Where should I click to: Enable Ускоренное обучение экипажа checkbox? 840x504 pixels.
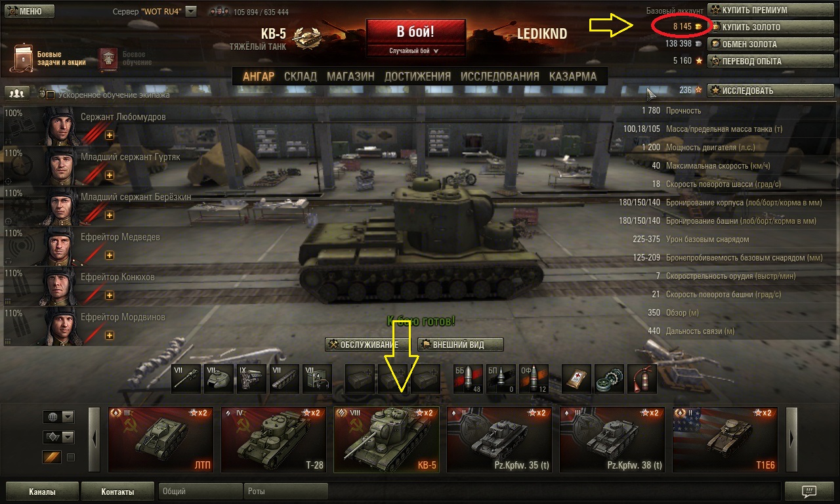tap(50, 95)
